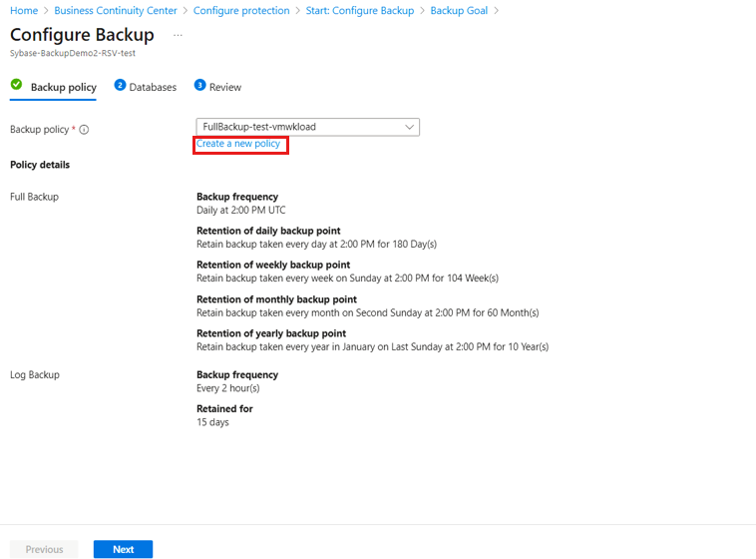
Task: Click the Create a new policy link
Action: tap(238, 144)
